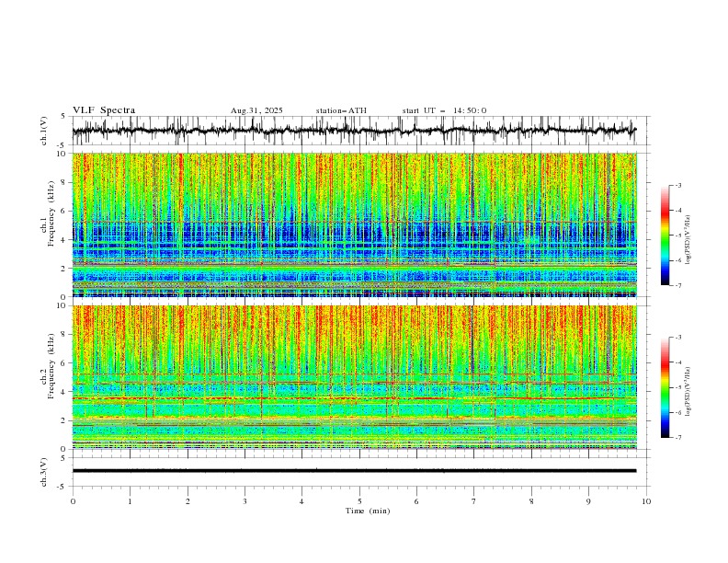The height and width of the screenshot is (563, 728).
Task: Click the time-axis tick label "4"
Action: point(301,501)
